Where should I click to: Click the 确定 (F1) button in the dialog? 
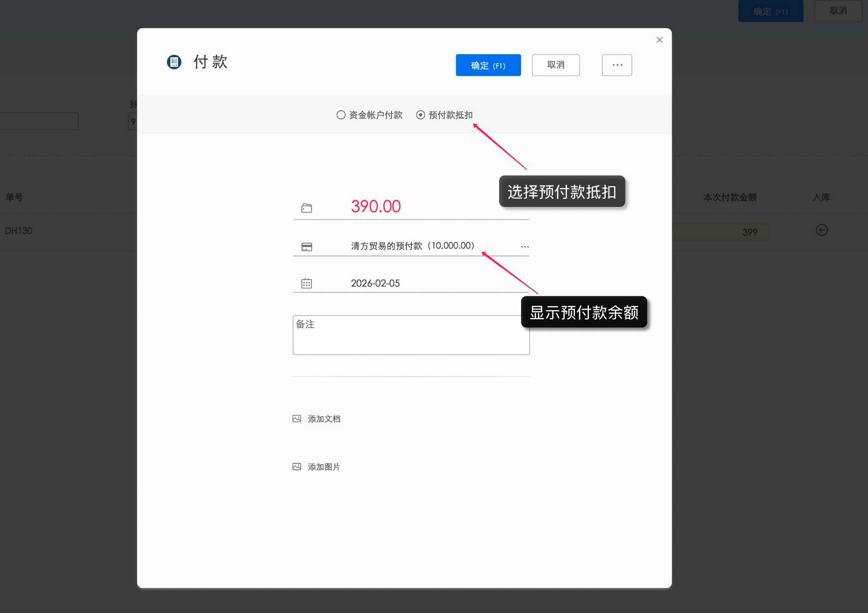488,65
